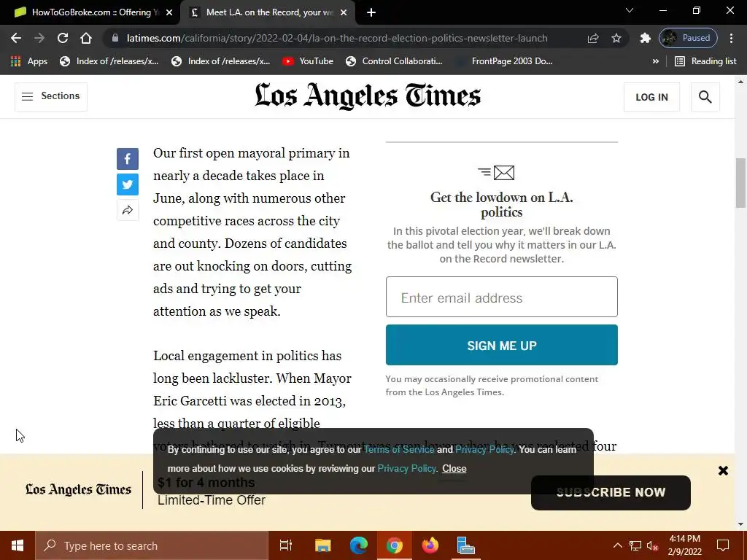Click the lock icon in the address bar

click(x=115, y=38)
